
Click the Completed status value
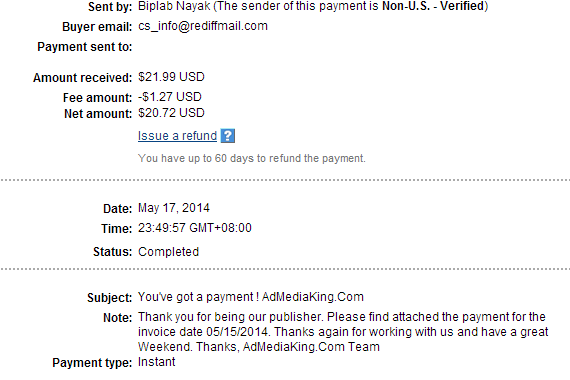click(168, 252)
